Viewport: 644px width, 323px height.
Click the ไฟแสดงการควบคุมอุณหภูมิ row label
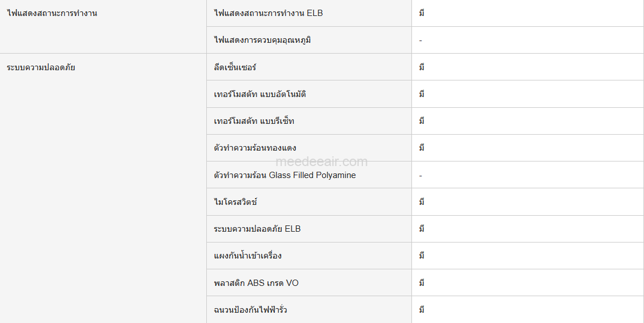point(262,40)
